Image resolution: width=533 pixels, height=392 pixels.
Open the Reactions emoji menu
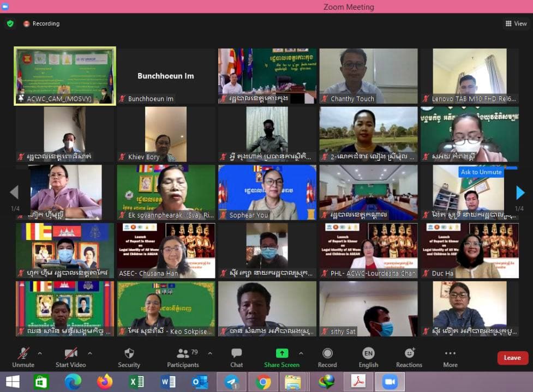409,357
